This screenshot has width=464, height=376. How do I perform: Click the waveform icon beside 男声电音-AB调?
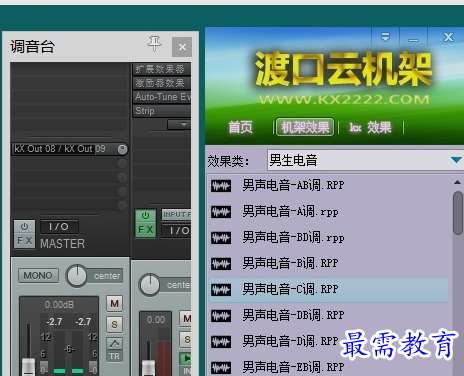tap(221, 186)
